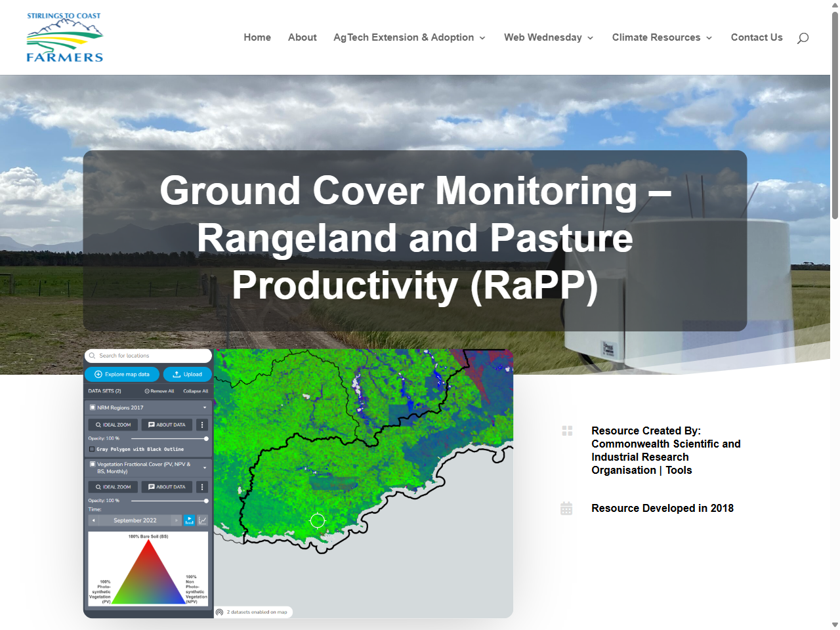This screenshot has height=630, width=840.
Task: Click the geolocation icon near datasets status
Action: [x=219, y=612]
